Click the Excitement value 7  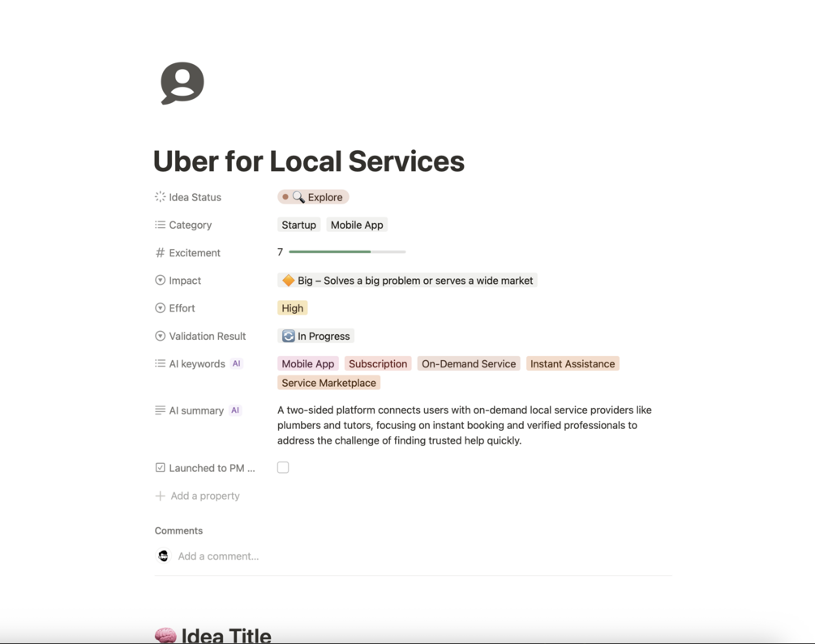pos(280,252)
